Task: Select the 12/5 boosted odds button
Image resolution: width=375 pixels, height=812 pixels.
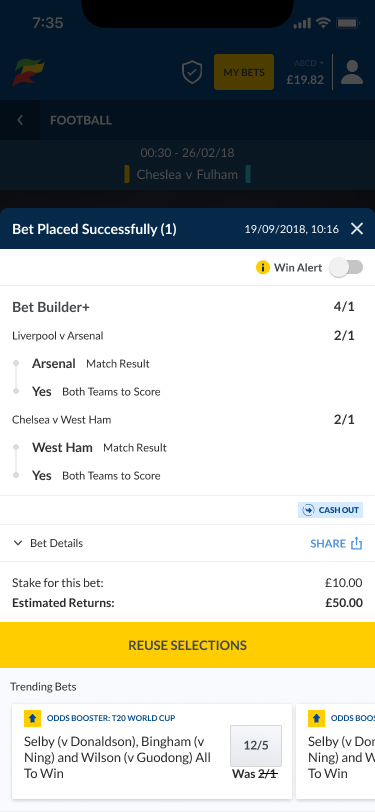Action: click(256, 746)
